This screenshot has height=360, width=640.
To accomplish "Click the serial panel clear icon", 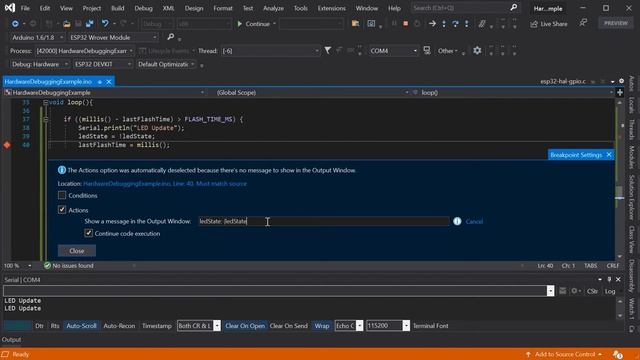I will click(x=562, y=291).
